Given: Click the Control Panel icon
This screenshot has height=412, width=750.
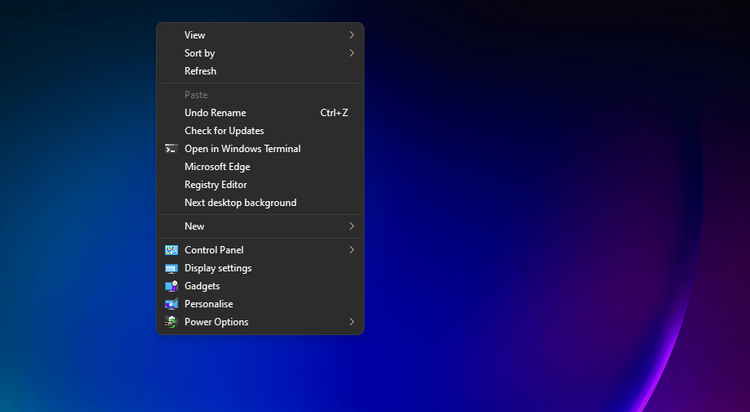Looking at the screenshot, I should 171,250.
